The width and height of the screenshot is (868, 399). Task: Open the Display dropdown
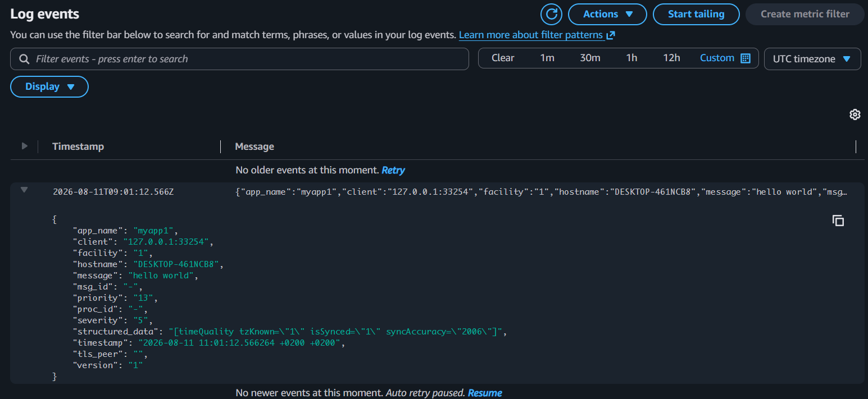click(49, 86)
